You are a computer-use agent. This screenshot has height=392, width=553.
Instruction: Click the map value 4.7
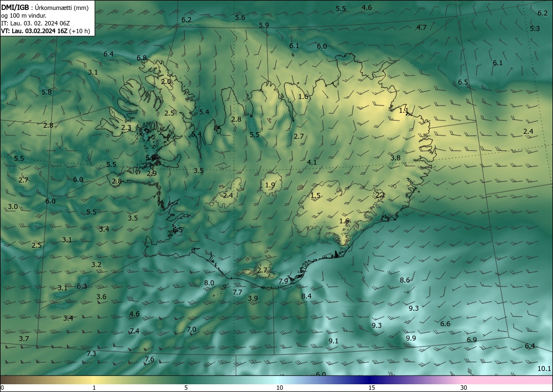click(421, 28)
